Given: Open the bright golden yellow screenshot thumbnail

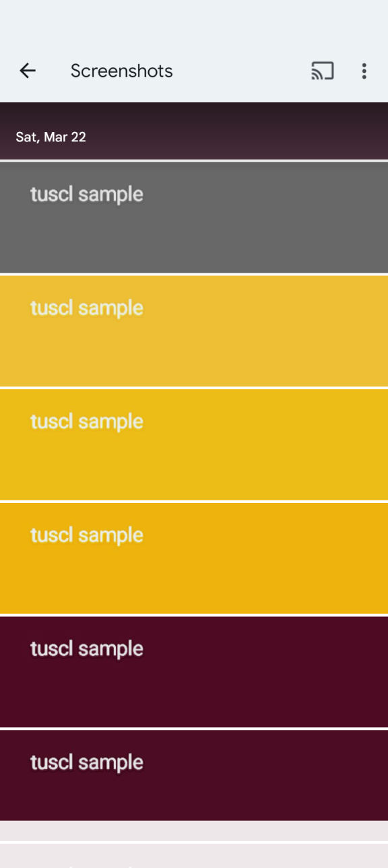Looking at the screenshot, I should 194,444.
